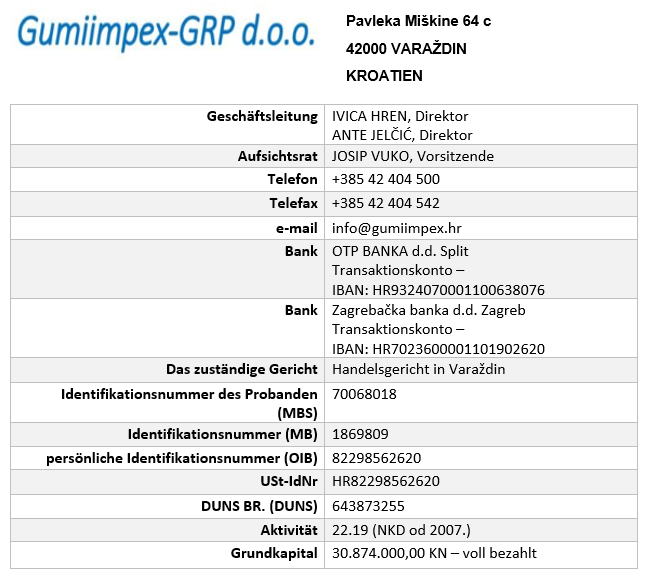
Task: Select the text '42000 VARAŽDIN'
Action: (x=406, y=49)
